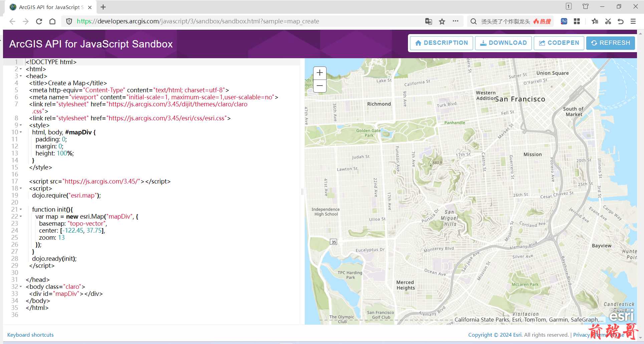Open the four-squares apps grid icon

pyautogui.click(x=577, y=21)
